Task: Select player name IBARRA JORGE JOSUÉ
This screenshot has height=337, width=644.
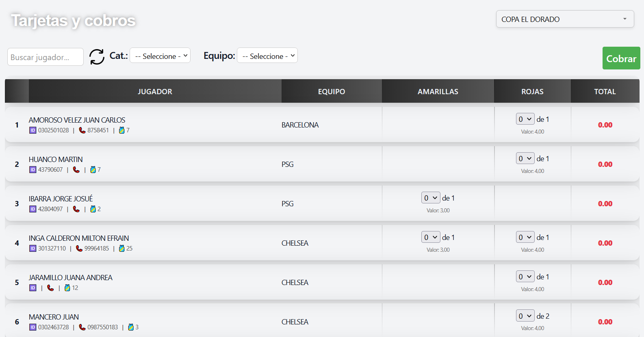Action: tap(61, 199)
